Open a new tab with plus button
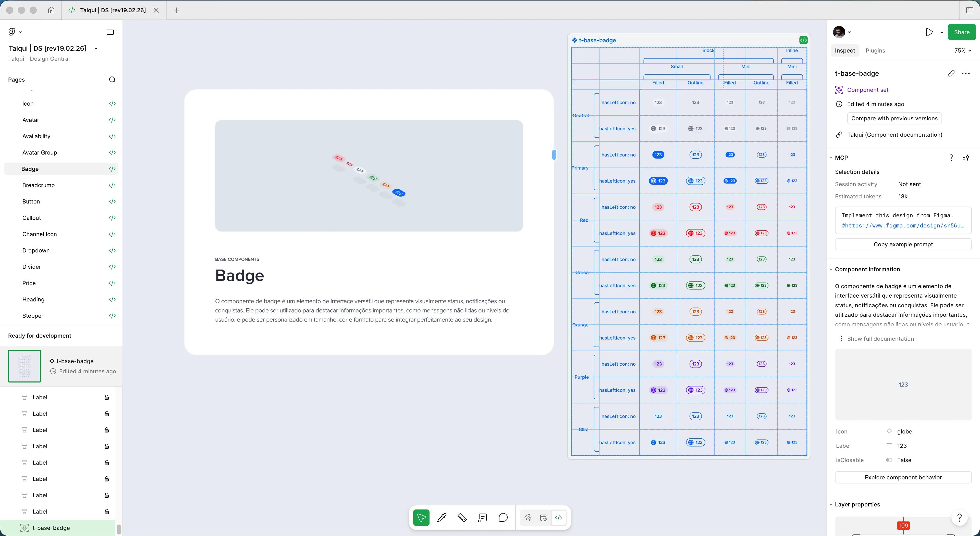Screen dimensions: 980x536 [177, 10]
